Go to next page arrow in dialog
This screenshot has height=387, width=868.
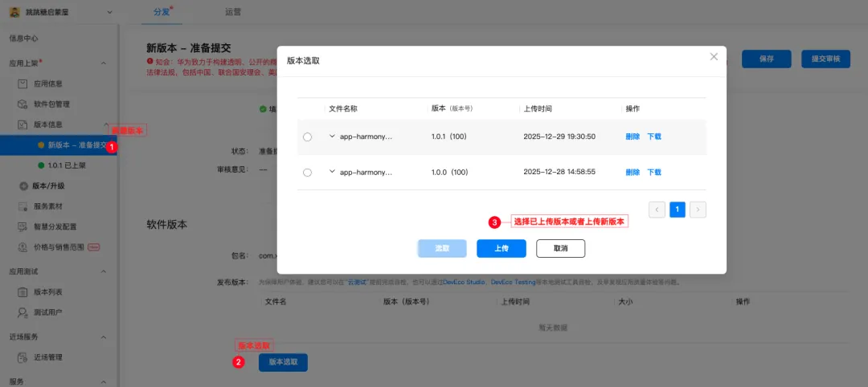tap(698, 210)
